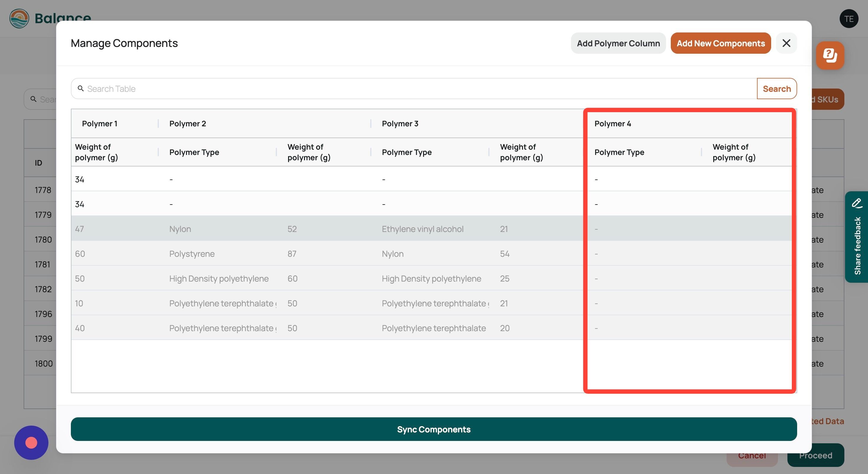Screen dimensions: 868x474
Task: Click the Proceed button behind the dialog
Action: (x=815, y=455)
